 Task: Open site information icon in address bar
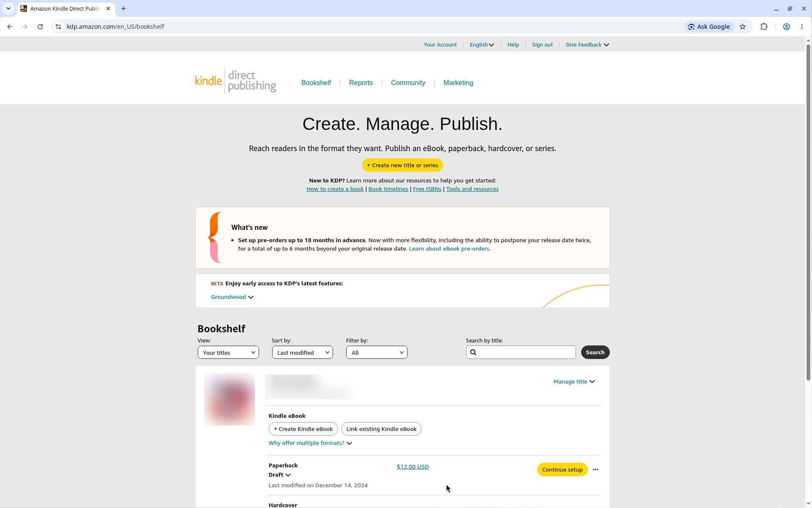point(58,27)
